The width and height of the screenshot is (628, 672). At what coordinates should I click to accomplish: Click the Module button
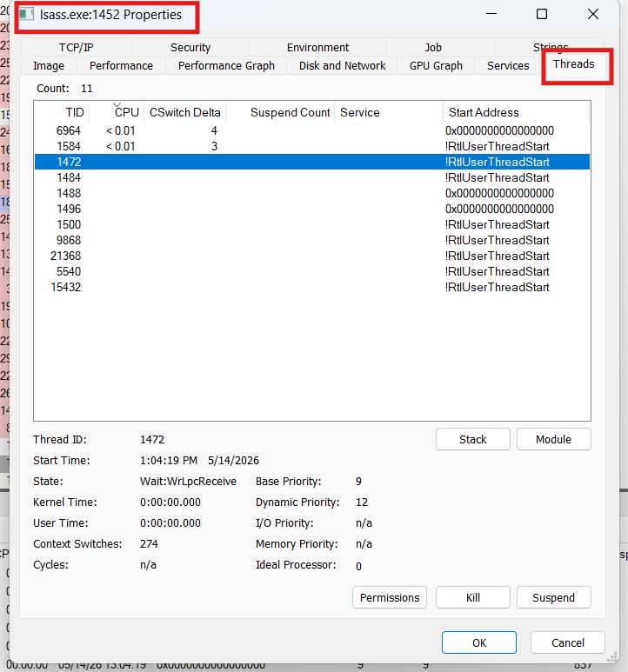point(553,439)
